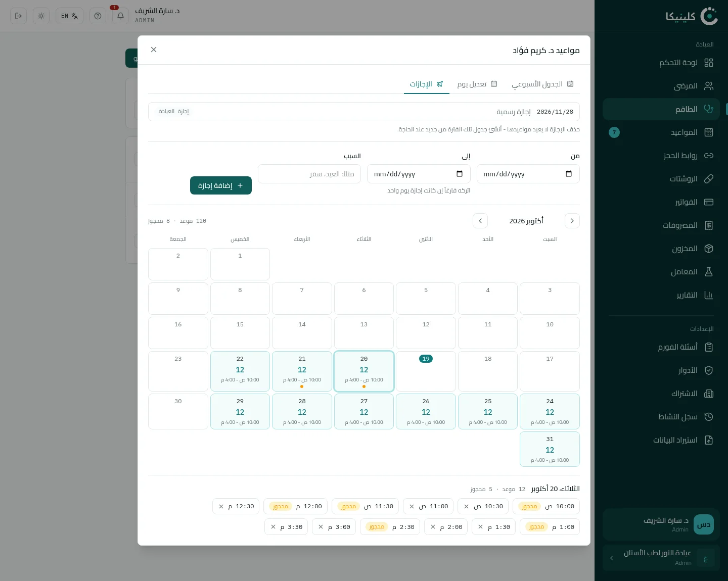
Task: Open the help question-mark icon
Action: click(x=98, y=16)
